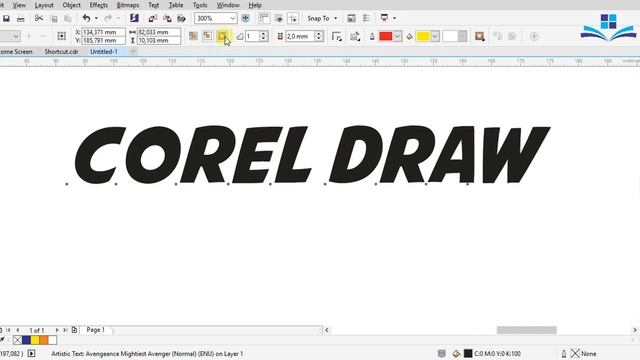Click the Page 1 tab
The height and width of the screenshot is (360, 640).
point(96,330)
